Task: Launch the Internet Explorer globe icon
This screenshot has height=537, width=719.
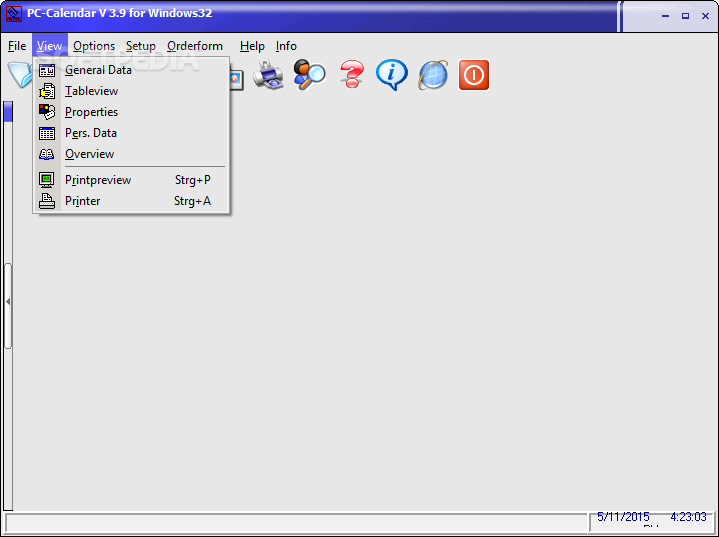Action: [x=433, y=75]
